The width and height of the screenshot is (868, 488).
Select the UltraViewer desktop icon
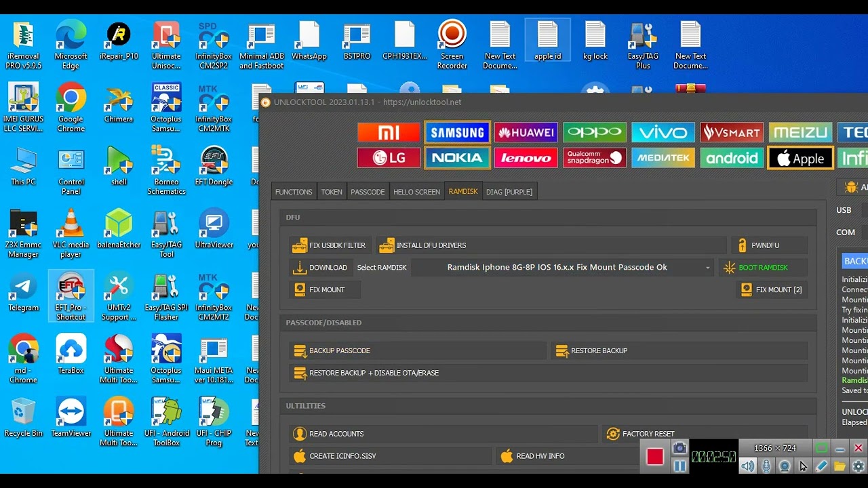click(x=214, y=229)
